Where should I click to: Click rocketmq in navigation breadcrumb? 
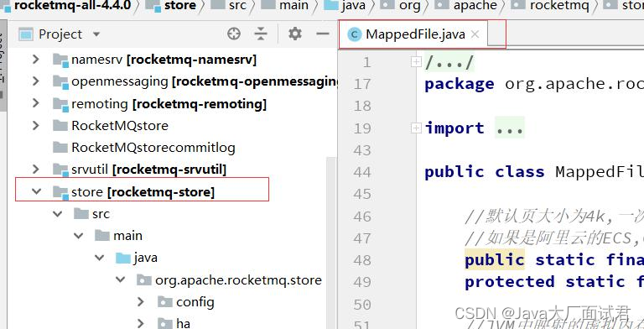click(x=559, y=5)
